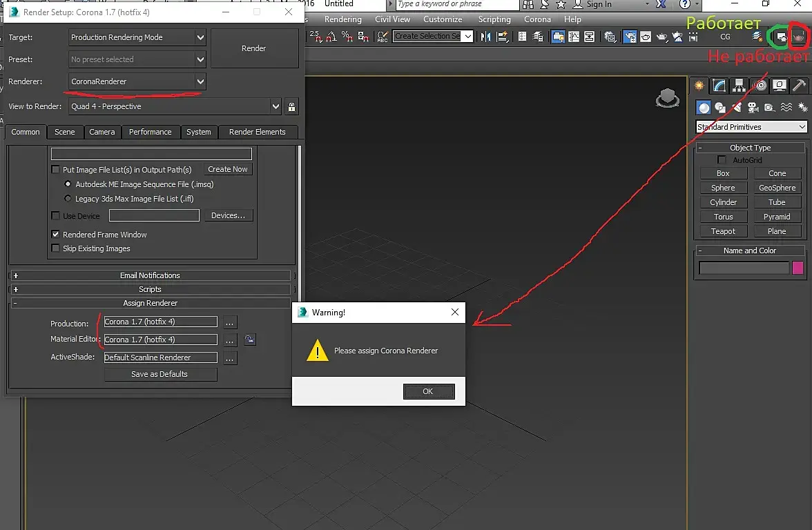This screenshot has width=812, height=530.
Task: Switch to the Scene tab
Action: [x=65, y=132]
